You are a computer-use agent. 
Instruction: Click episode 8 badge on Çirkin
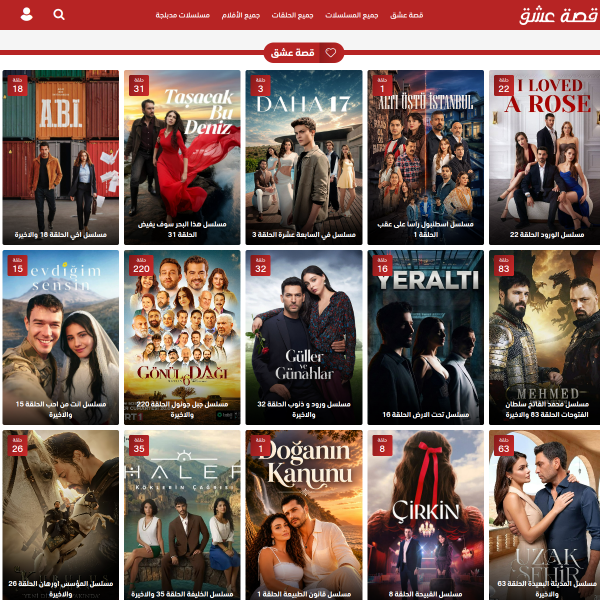[382, 445]
